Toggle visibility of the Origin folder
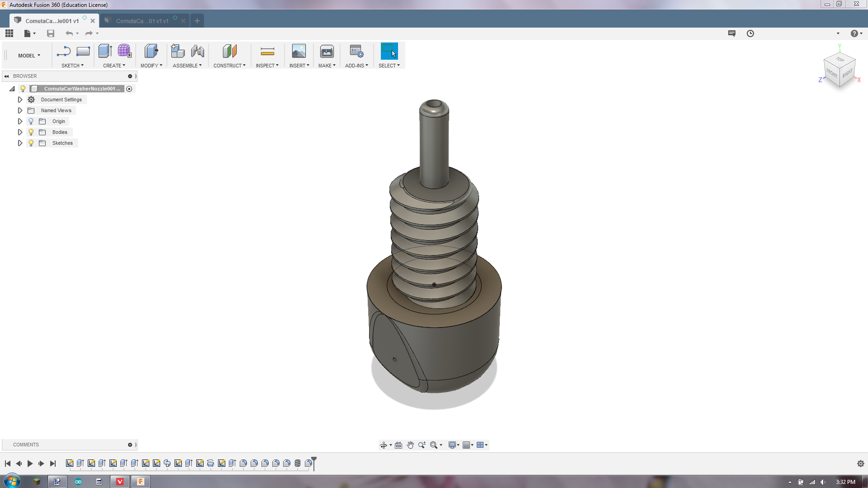Image resolution: width=868 pixels, height=488 pixels. tap(31, 121)
